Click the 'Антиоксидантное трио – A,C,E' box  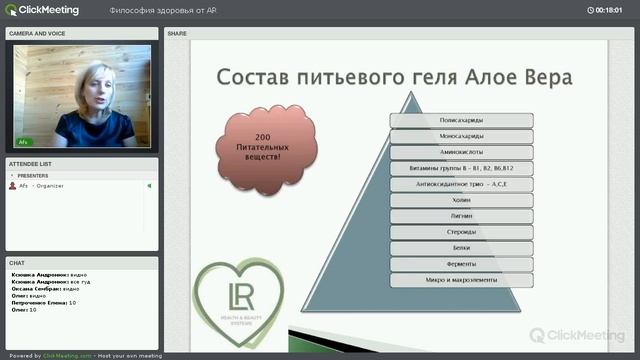coord(462,184)
